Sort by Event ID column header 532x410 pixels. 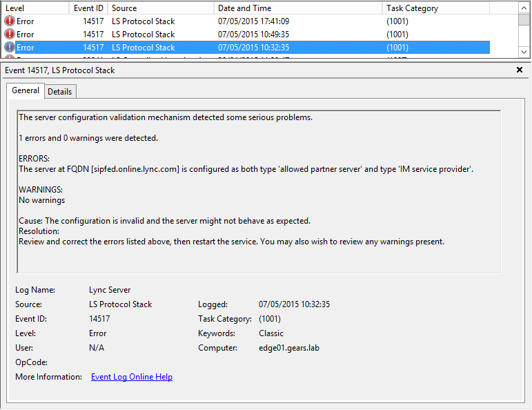[88, 8]
